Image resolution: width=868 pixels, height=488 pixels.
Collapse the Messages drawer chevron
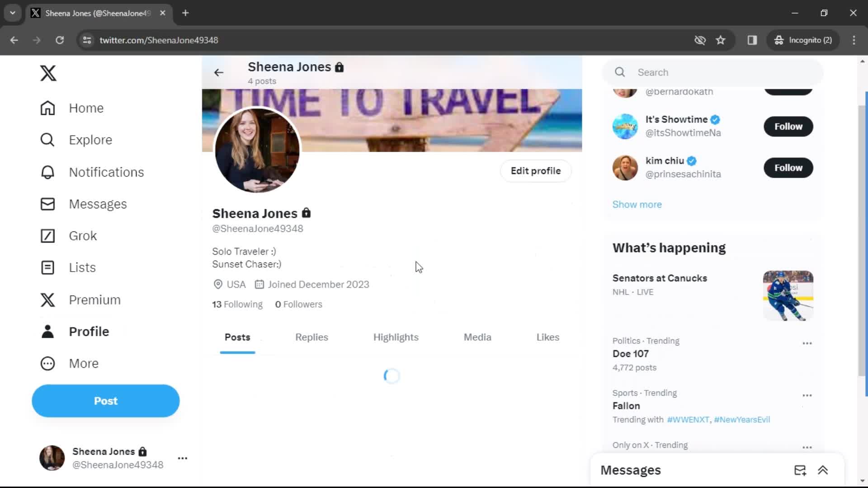824,470
